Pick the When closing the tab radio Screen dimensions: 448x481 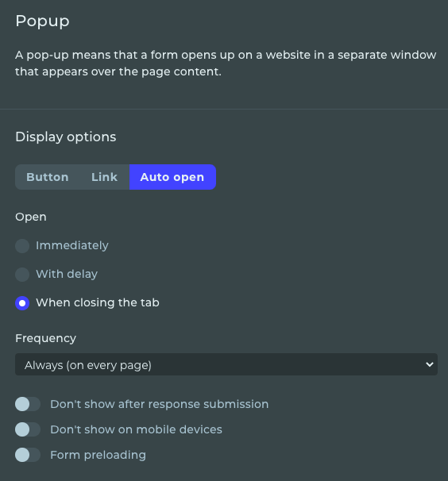click(22, 303)
